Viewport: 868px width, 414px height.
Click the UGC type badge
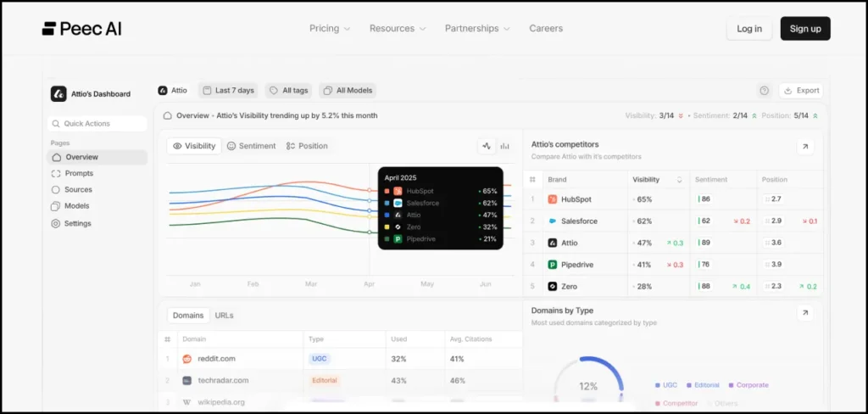tap(320, 359)
